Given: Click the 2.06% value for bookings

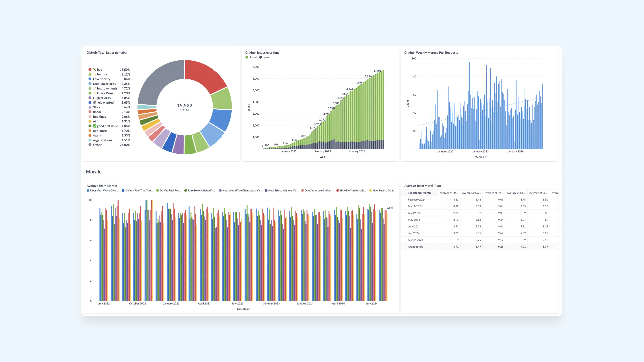Looking at the screenshot, I should tap(126, 116).
